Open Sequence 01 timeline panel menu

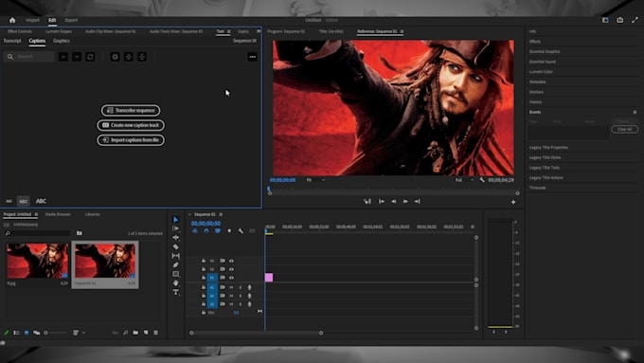pos(221,214)
